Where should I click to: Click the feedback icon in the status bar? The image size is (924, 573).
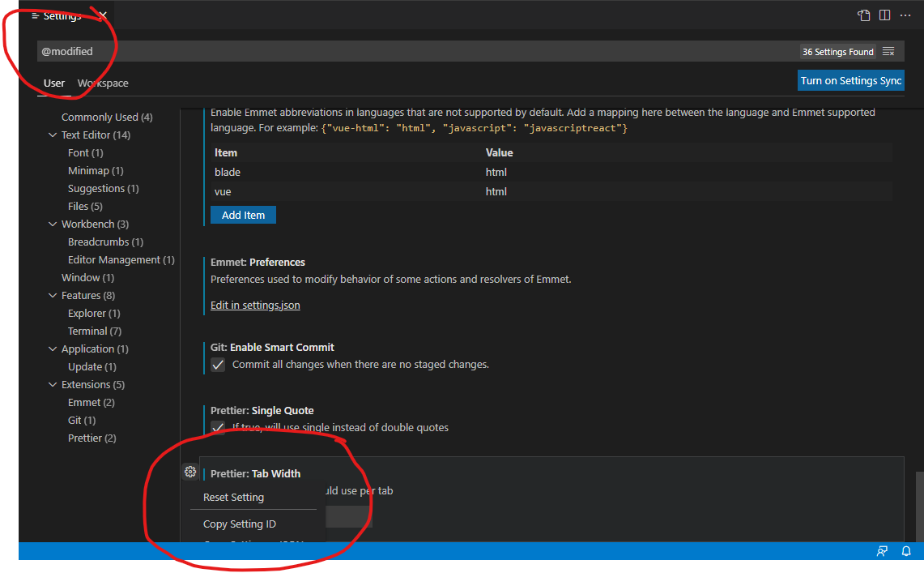(881, 551)
